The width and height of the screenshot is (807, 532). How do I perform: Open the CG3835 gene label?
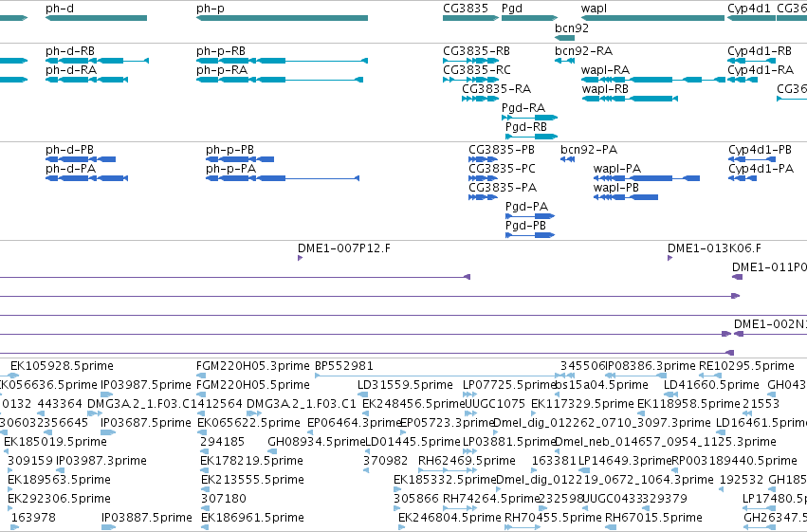[466, 9]
